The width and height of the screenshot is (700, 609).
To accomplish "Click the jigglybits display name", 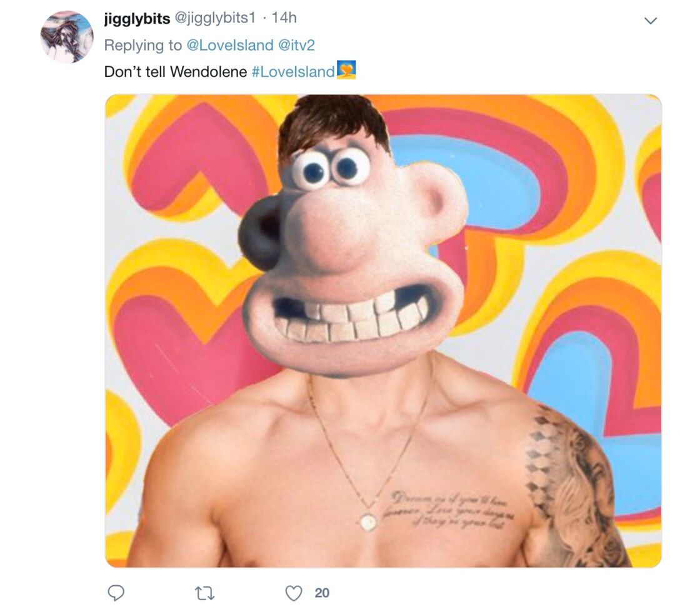I will (137, 18).
